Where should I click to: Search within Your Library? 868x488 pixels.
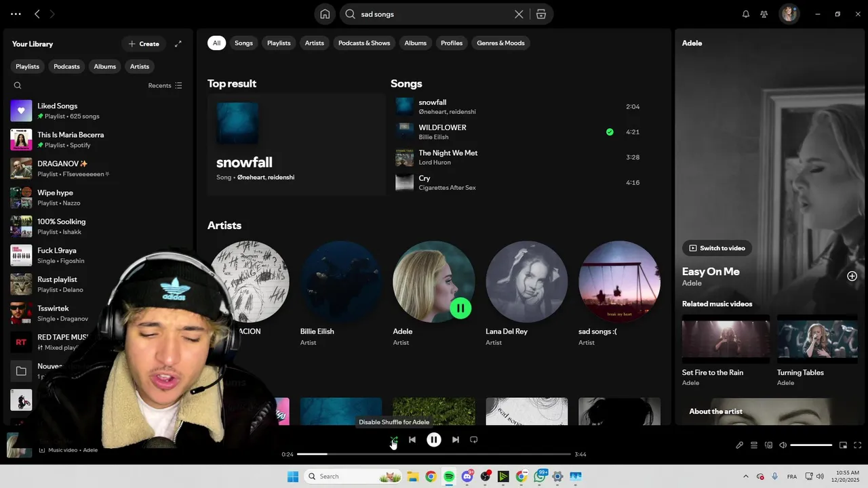(18, 85)
